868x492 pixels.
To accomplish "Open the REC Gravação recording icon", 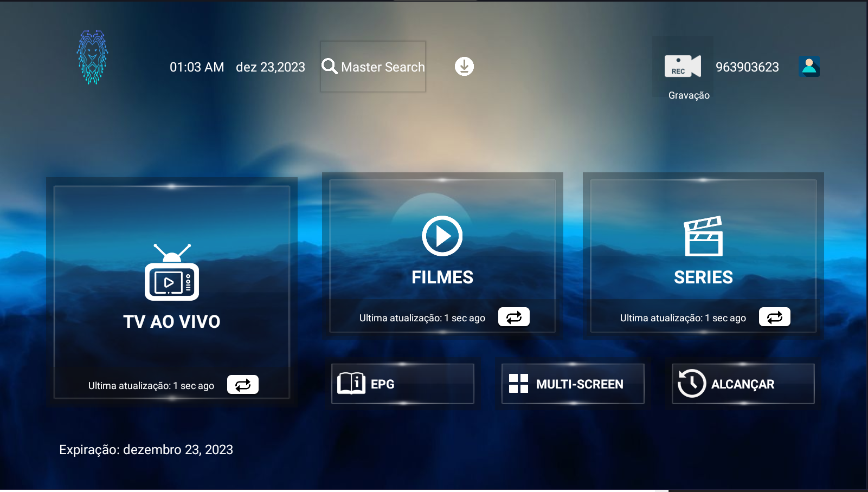I will click(683, 67).
